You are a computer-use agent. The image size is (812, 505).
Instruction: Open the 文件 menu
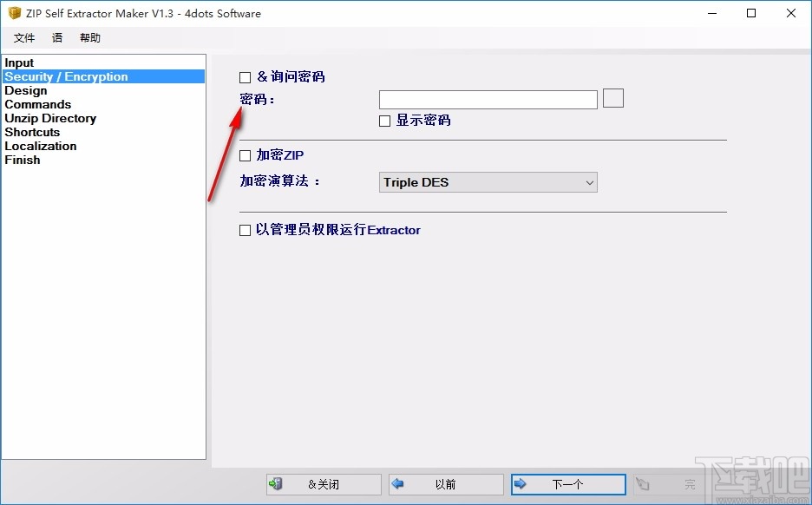point(24,37)
